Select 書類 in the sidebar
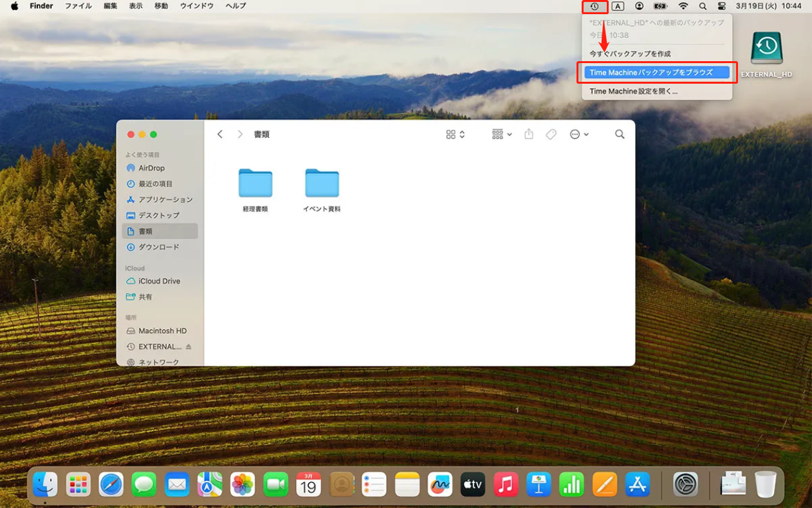Screen dimensions: 812x508 pyautogui.click(x=160, y=231)
